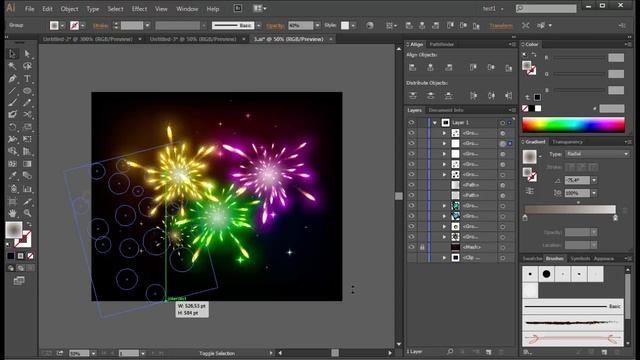
Task: Select the Line Segment tool
Action: tap(12, 91)
